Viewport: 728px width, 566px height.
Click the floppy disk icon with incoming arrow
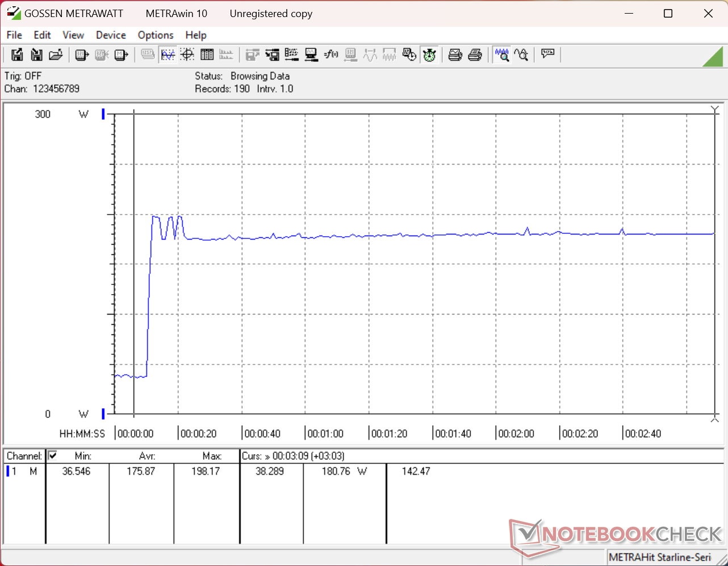tap(36, 54)
